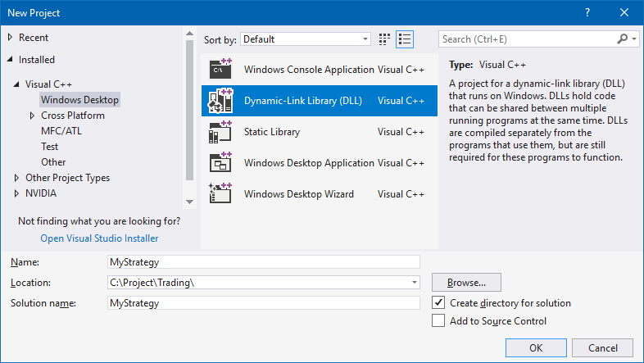Click the Windows Desktop Application template icon
The width and height of the screenshot is (644, 363).
[x=221, y=163]
